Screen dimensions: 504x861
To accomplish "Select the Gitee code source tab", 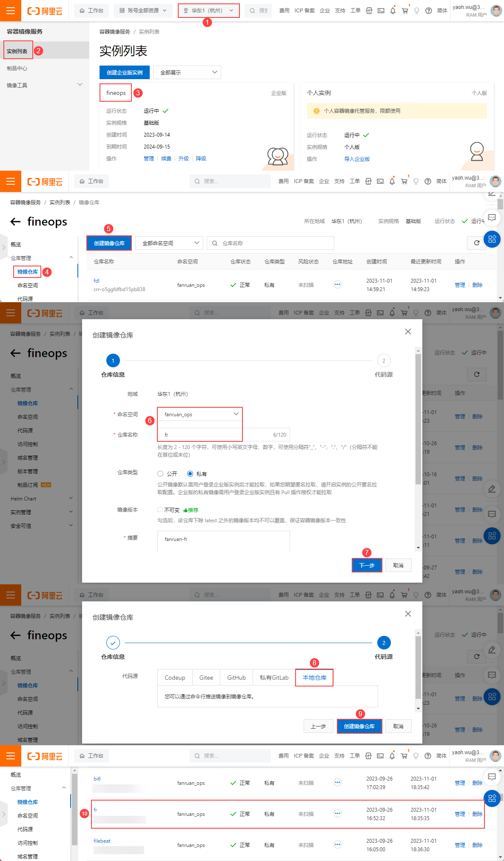I will tap(206, 678).
